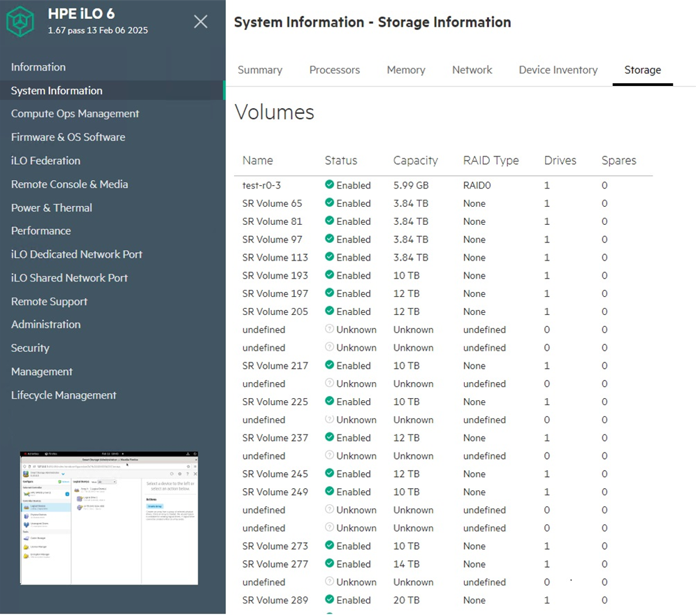Click the green check icon for SR Volume 249
Image resolution: width=696 pixels, height=616 pixels.
coord(329,491)
